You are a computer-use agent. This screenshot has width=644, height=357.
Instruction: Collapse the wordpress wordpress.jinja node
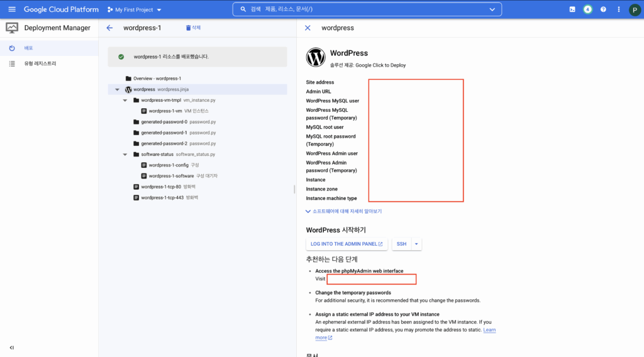point(117,89)
